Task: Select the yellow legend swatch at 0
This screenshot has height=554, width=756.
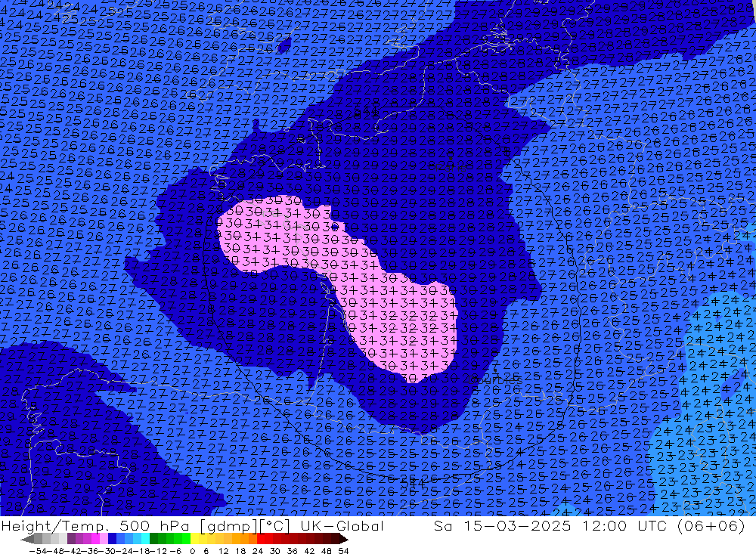Action: [x=194, y=539]
